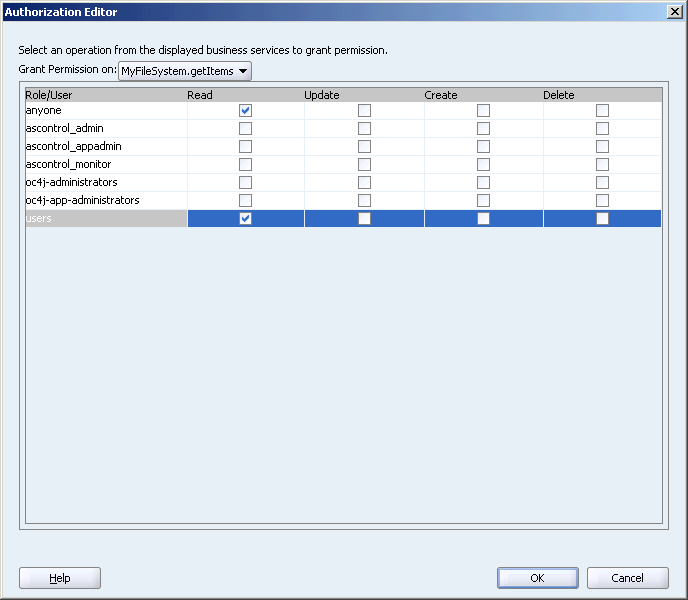Viewport: 688px width, 600px height.
Task: Check Update for ascontrol_monitor
Action: 364,165
